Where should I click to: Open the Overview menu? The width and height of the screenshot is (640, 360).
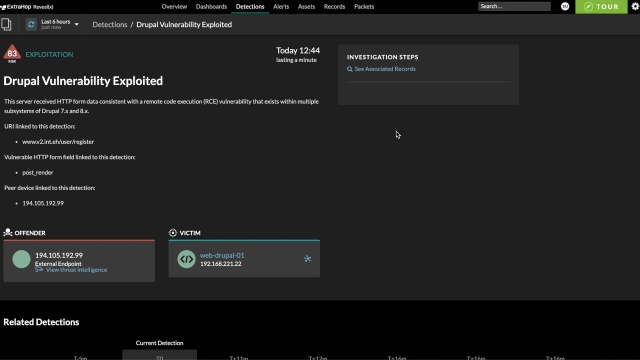[174, 7]
